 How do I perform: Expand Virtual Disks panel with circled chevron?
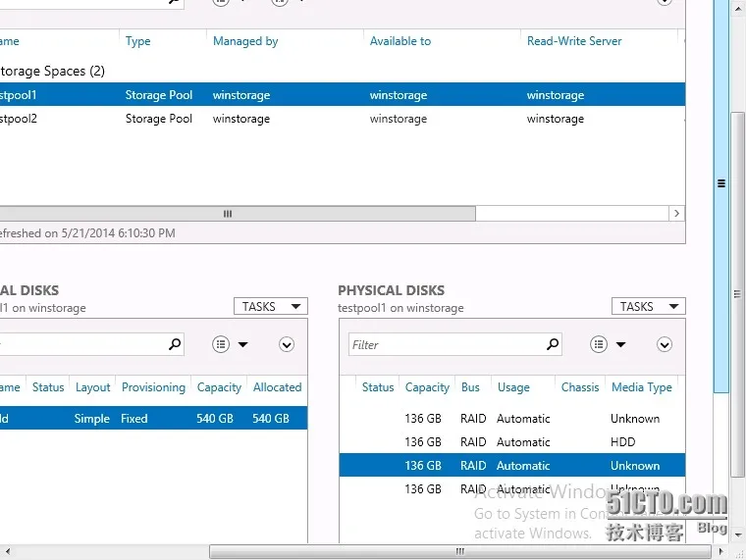coord(287,344)
